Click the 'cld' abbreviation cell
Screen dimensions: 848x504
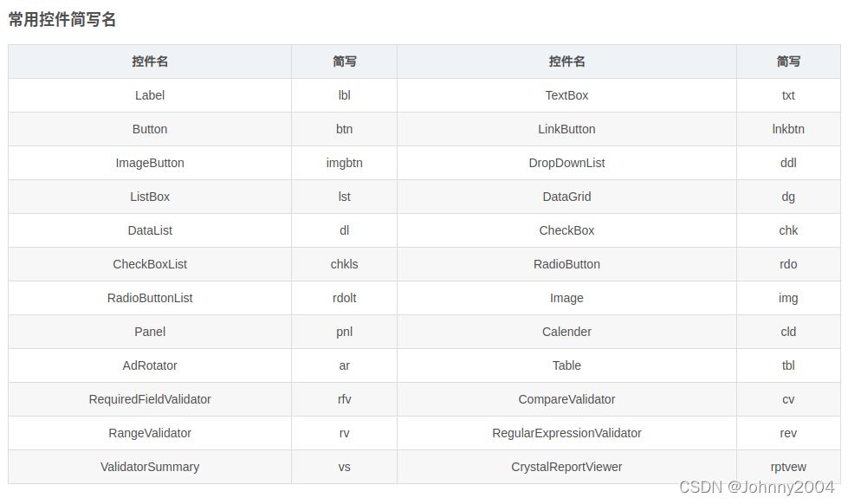pyautogui.click(x=788, y=332)
